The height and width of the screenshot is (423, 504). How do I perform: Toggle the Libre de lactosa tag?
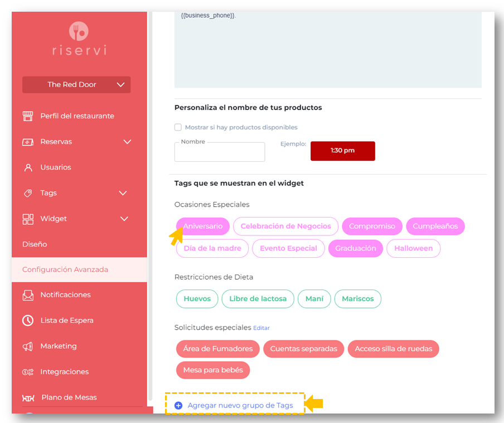coord(258,299)
